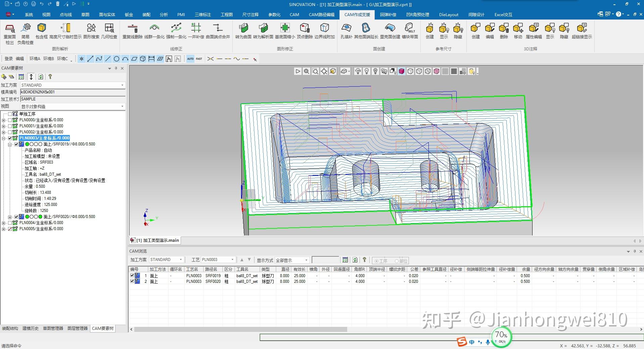The image size is (644, 349).
Task: Click the 重复面检出 icon in ribbon
Action: coord(10,28)
